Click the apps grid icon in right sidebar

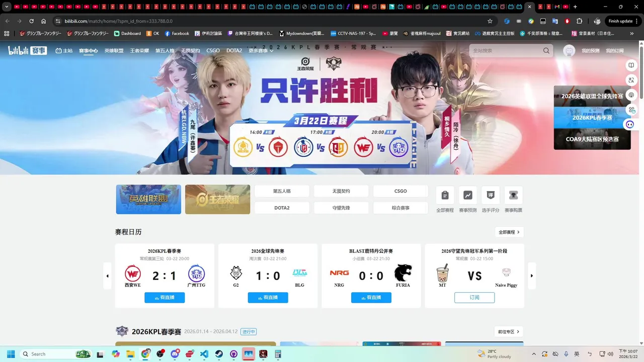point(631,110)
